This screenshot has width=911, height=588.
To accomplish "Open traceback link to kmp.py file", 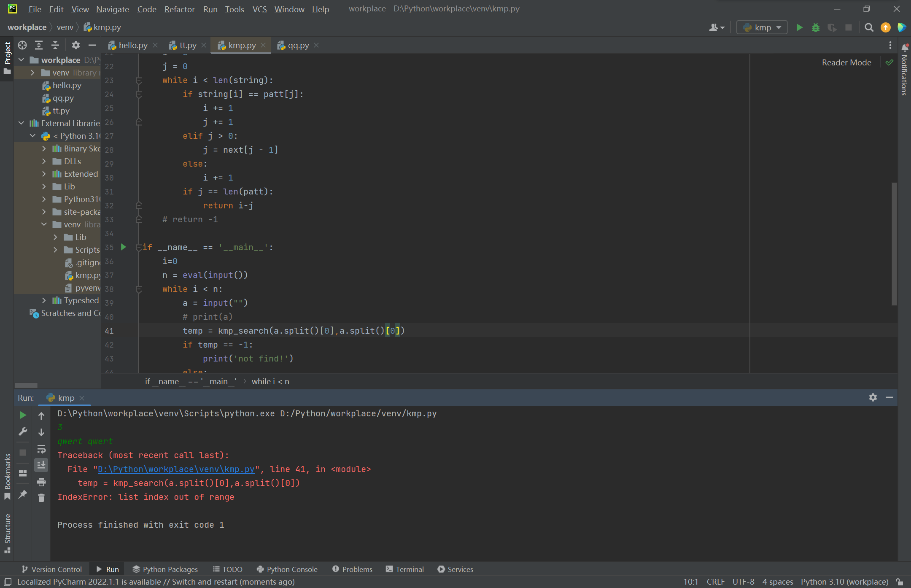I will (176, 469).
